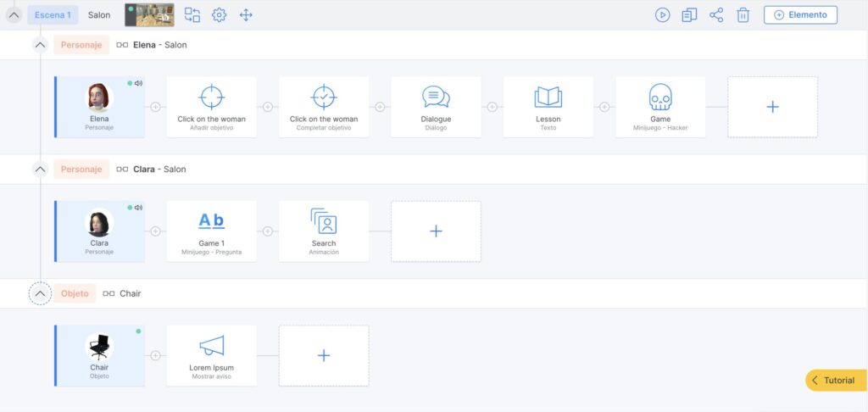The height and width of the screenshot is (412, 868).
Task: Toggle Clara's sound speaker icon
Action: (138, 208)
